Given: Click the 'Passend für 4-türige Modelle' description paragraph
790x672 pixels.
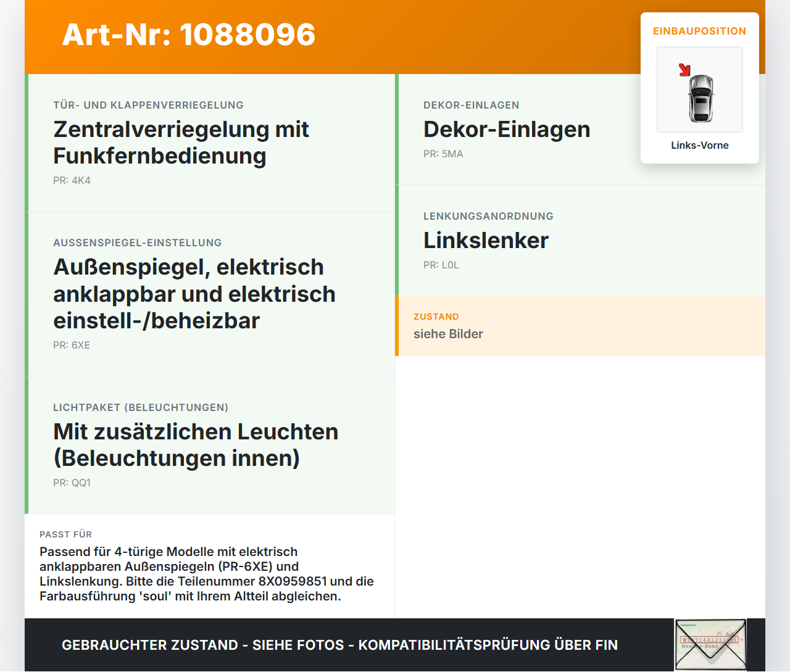Looking at the screenshot, I should pos(207,574).
